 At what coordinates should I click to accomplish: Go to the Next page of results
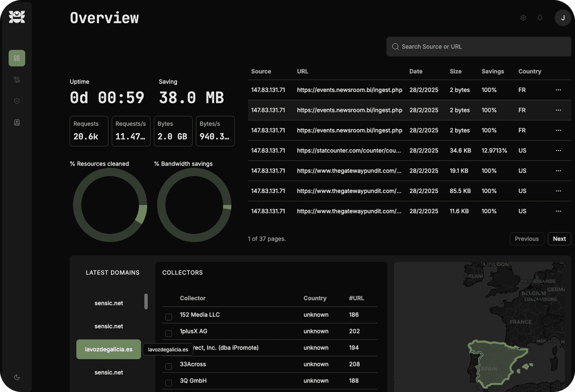(x=559, y=239)
